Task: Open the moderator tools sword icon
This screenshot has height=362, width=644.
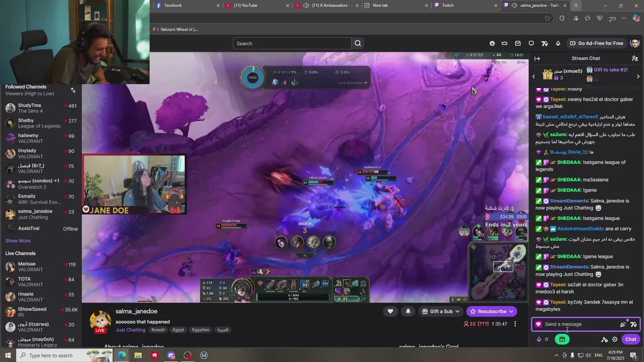Action: click(x=604, y=339)
